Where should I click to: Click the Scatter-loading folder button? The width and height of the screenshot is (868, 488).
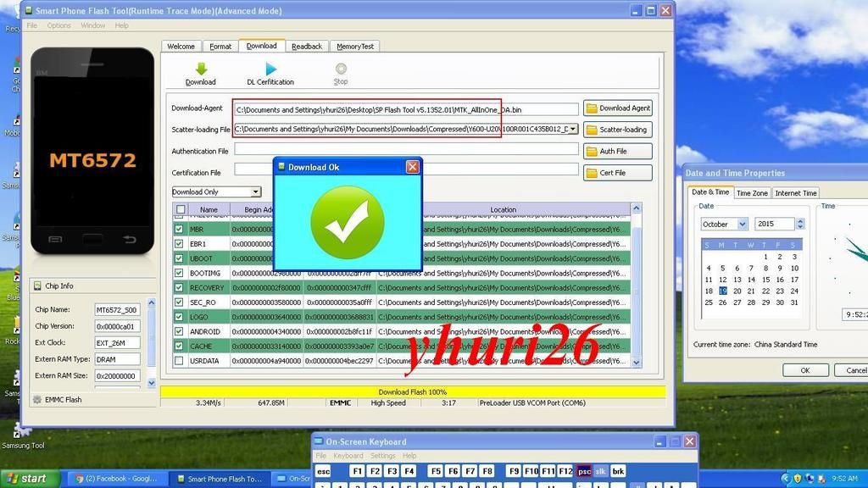point(617,130)
